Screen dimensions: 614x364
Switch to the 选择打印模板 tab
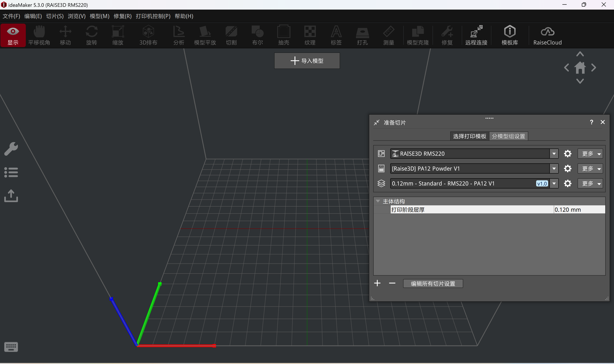[x=469, y=136]
